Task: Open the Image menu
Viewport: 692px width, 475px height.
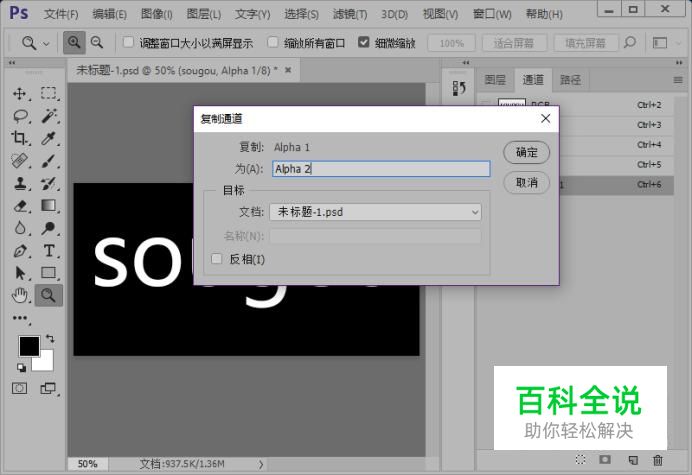Action: (x=156, y=15)
